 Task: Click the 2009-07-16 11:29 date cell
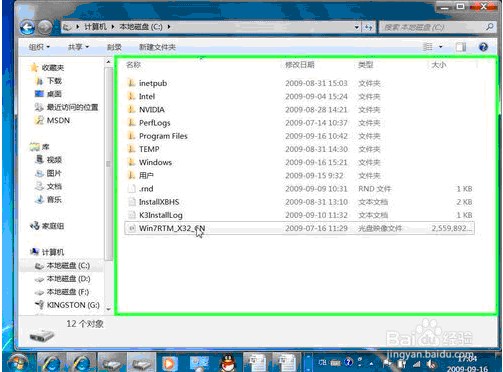click(316, 228)
